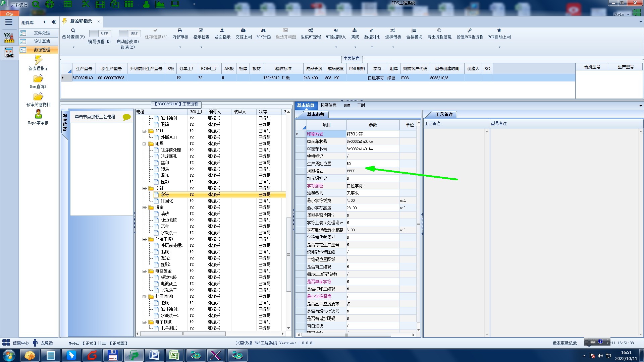Open the Style dropdown at top right
Screen dimensions: 644x362
[x=621, y=14]
